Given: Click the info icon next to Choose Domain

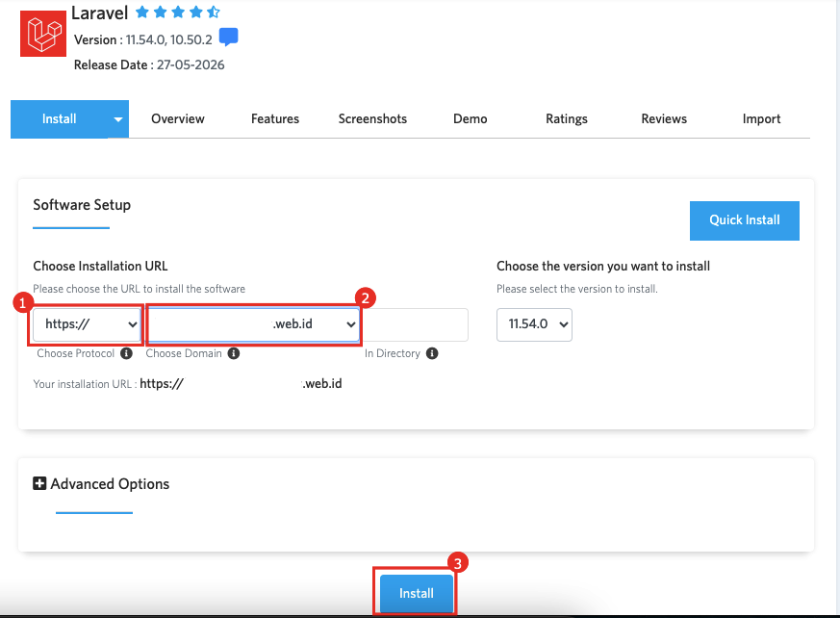Looking at the screenshot, I should tap(234, 353).
